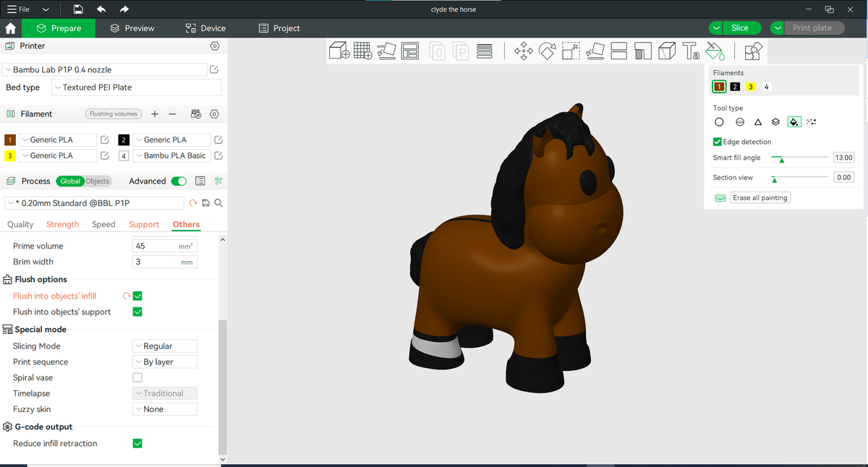Select the Rotate tool

click(x=547, y=51)
